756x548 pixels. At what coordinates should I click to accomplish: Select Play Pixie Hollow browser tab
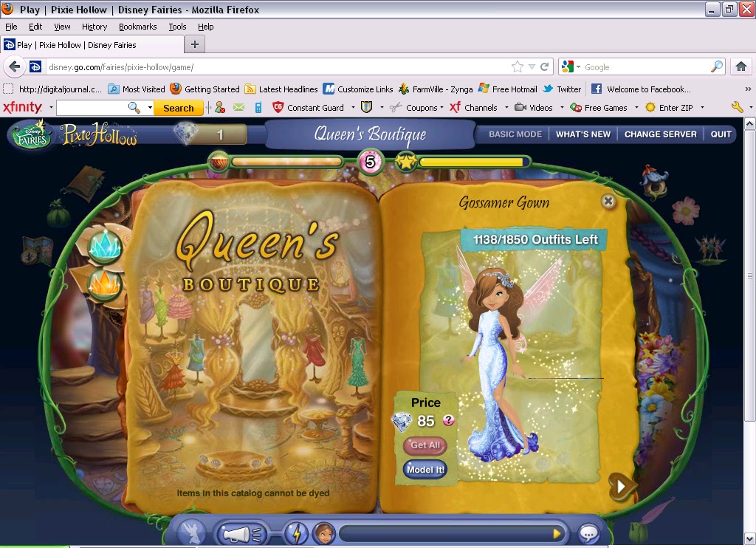point(92,45)
